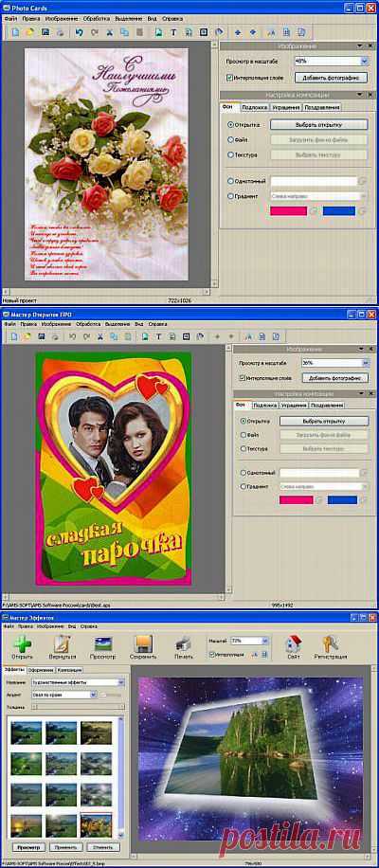Viewport: 379px width, 868px height.
Task: Open Обработка menu in Мастер Открыток ПРО
Action: (x=88, y=324)
